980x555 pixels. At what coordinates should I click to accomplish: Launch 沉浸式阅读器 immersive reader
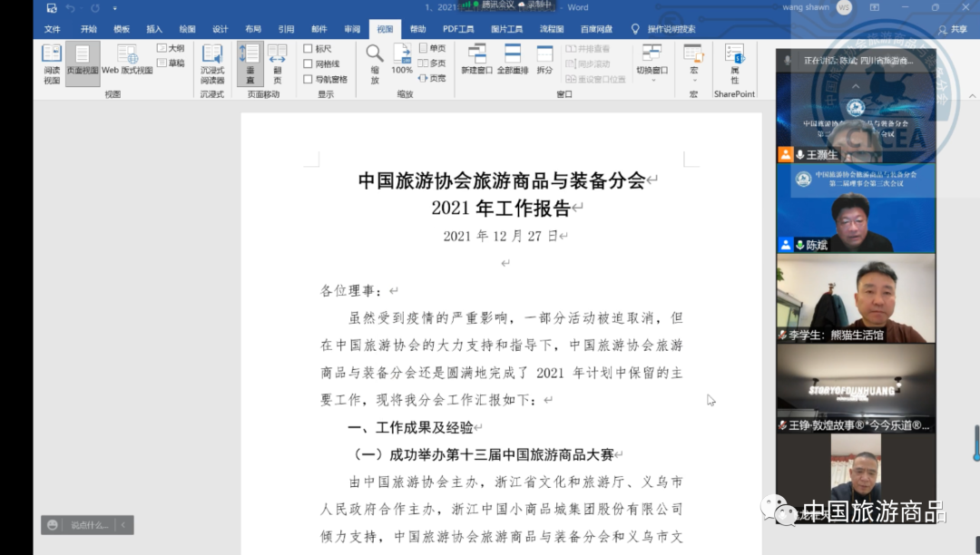pyautogui.click(x=211, y=63)
